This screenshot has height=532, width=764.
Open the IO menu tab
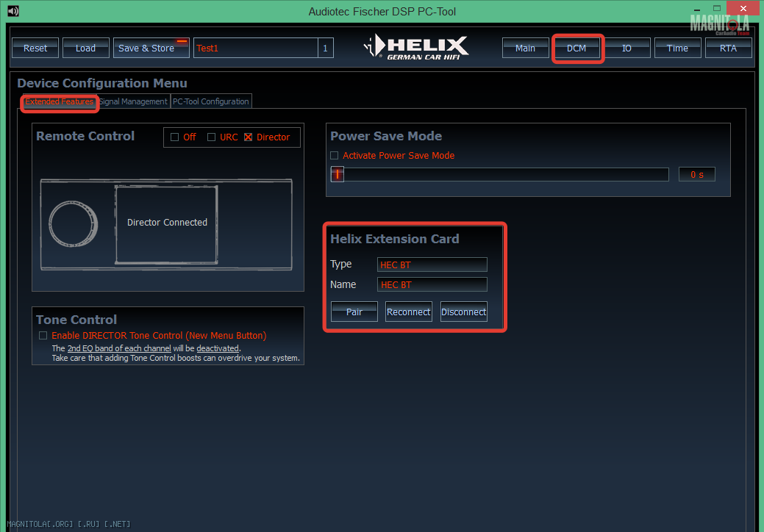[626, 48]
